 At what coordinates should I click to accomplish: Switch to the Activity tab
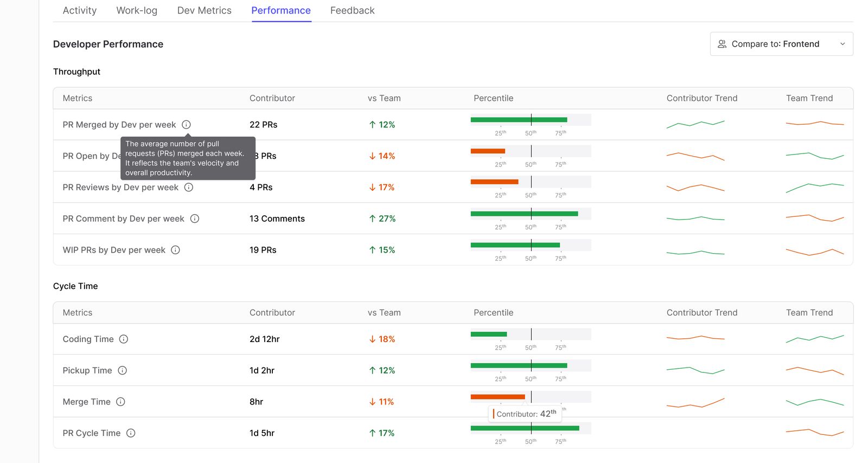click(80, 11)
